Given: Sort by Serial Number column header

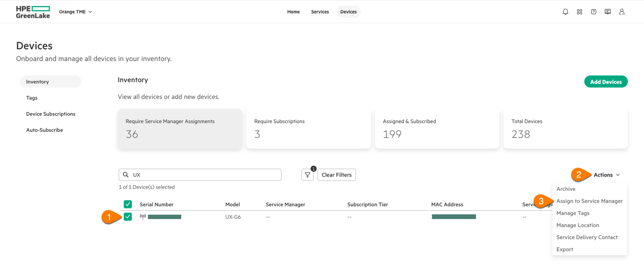Looking at the screenshot, I should click(x=156, y=204).
